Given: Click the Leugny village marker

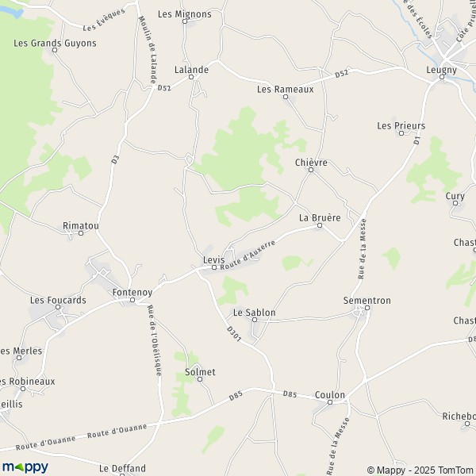Looking at the screenshot, I should point(442,77).
